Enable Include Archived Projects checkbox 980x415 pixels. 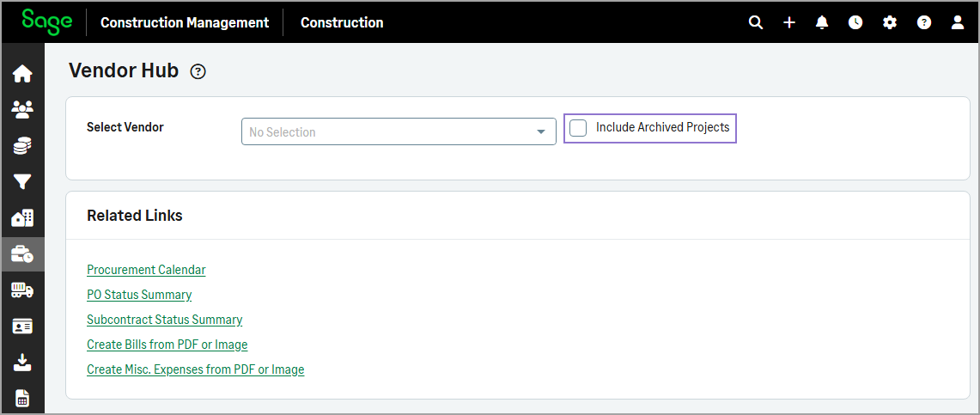[x=579, y=128]
